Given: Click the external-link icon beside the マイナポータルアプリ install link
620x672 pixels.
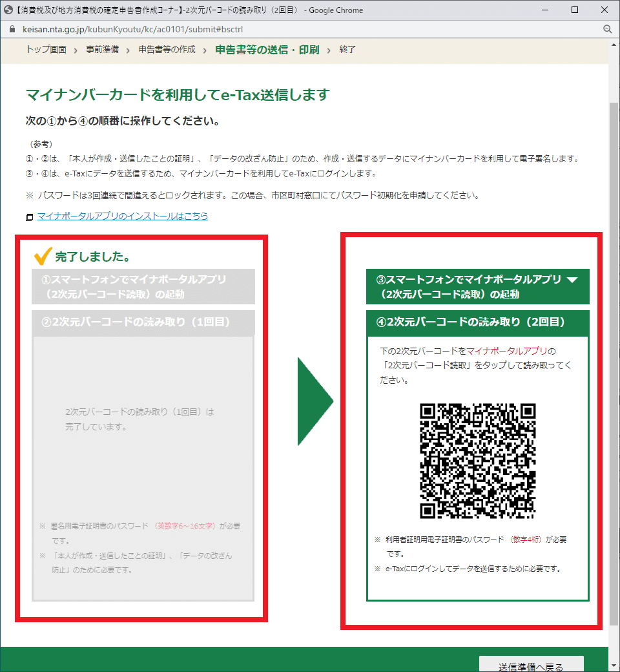Looking at the screenshot, I should (x=29, y=217).
